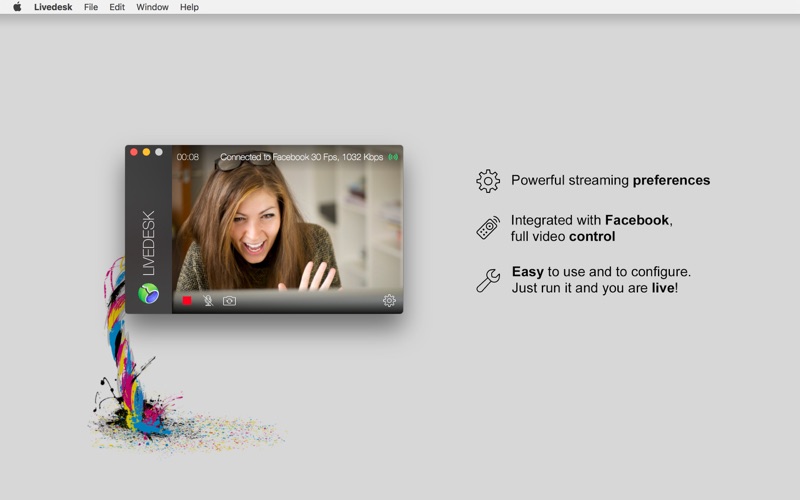This screenshot has width=800, height=500.
Task: Open the Help menu
Action: point(189,7)
